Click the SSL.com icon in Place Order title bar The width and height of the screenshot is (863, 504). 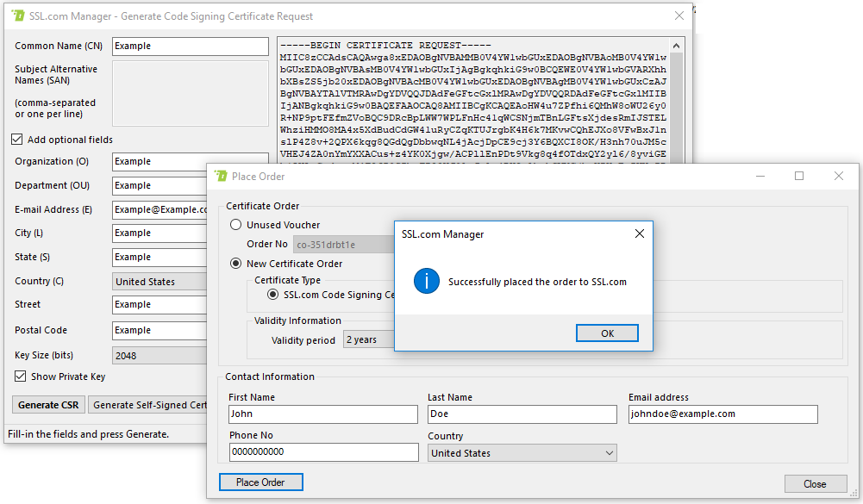(222, 177)
